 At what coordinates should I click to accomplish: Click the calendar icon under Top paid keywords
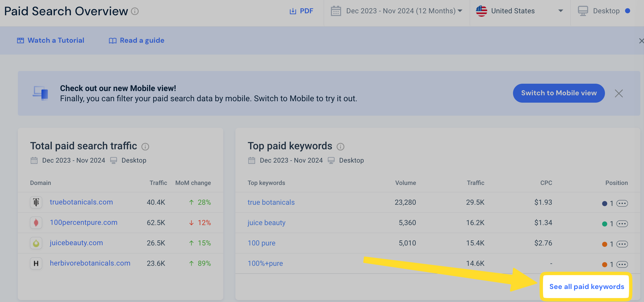252,161
